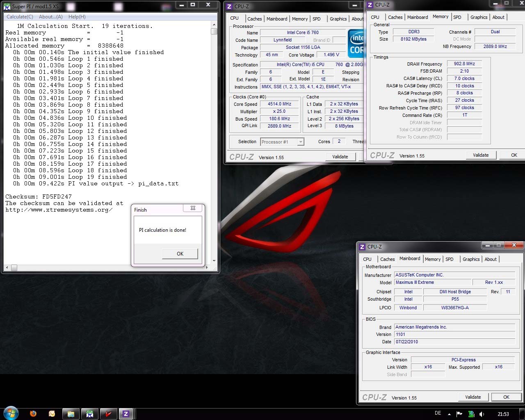Switch to SPD tab in the motherboard CPU-Z window

450,259
